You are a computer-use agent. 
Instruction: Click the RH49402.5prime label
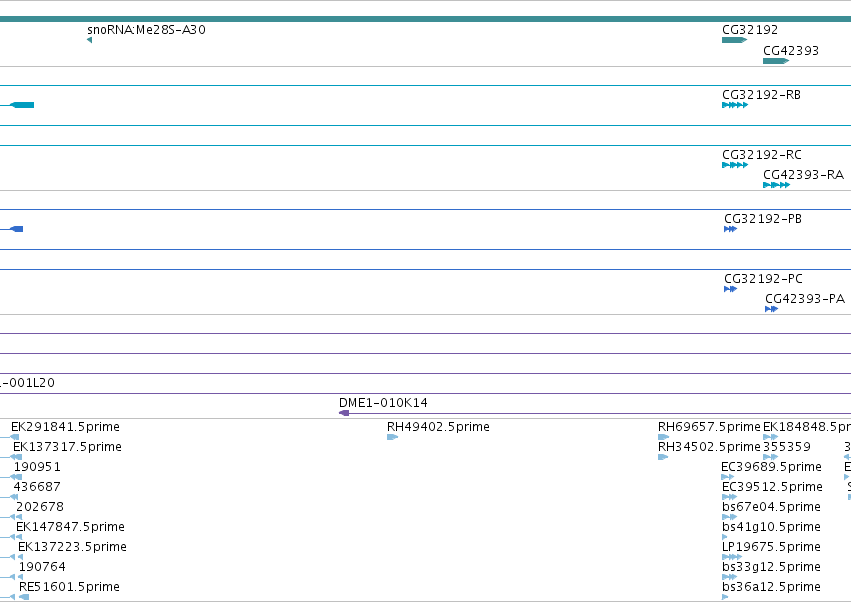point(438,427)
